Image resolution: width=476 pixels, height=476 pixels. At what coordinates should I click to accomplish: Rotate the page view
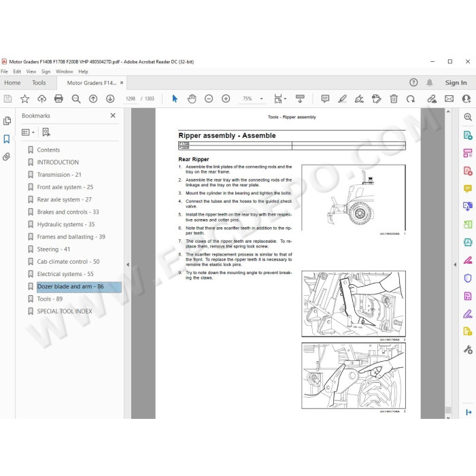411,99
